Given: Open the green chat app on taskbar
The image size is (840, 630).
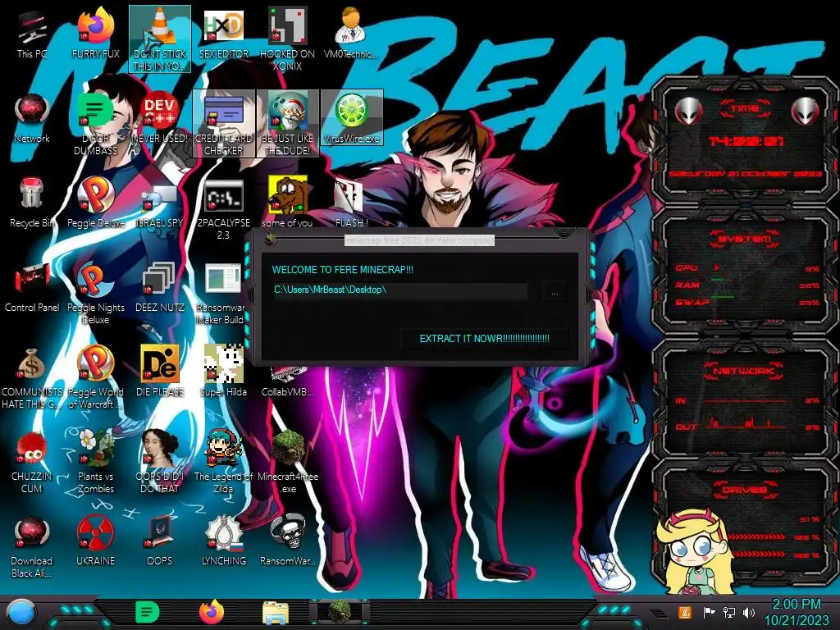Looking at the screenshot, I should [x=148, y=612].
